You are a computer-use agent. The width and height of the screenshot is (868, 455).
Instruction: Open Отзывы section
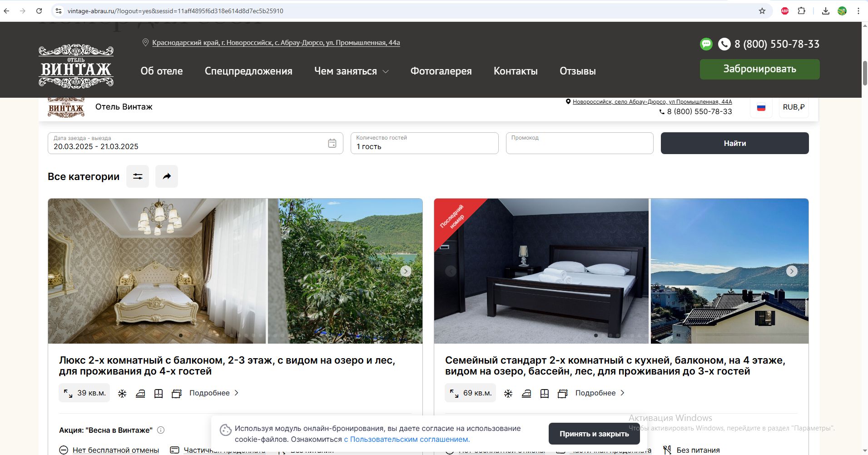578,71
